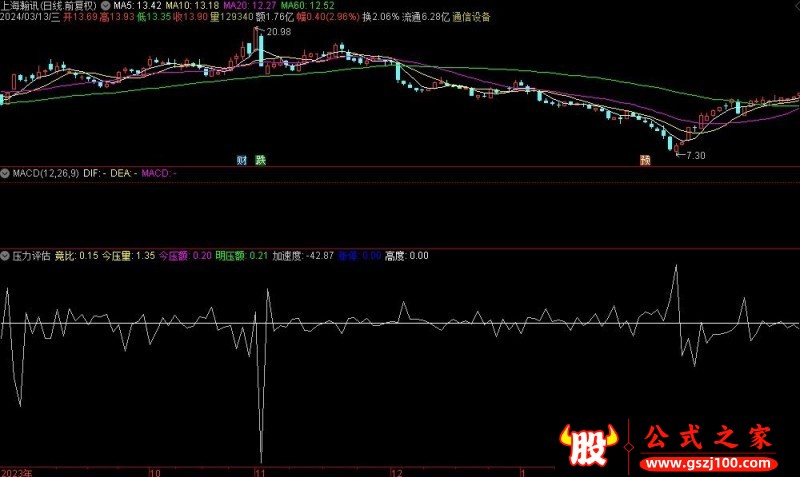Click the 预 marker near the price low

(x=645, y=160)
